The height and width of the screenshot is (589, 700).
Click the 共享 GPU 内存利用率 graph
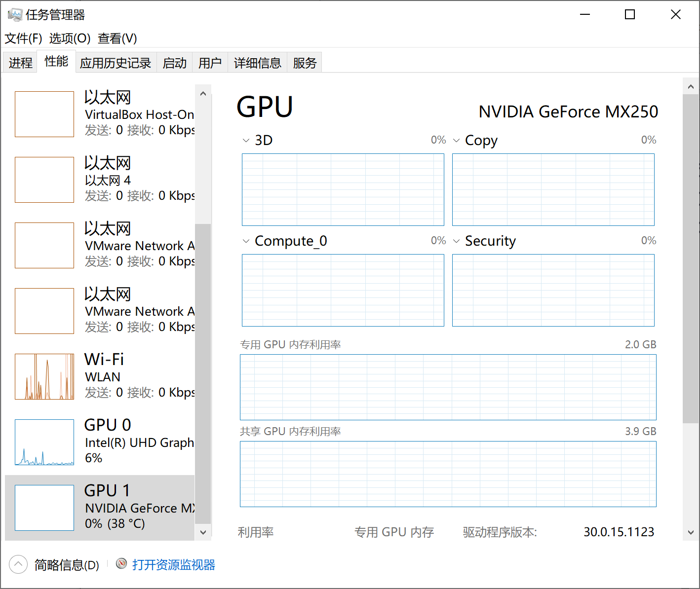(448, 474)
